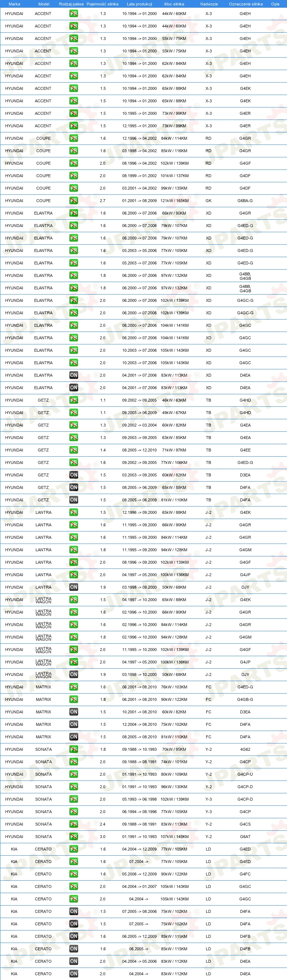The width and height of the screenshot is (287, 980).
Task: Click petrol icon in Kia Cerato G4FC row
Action: [73, 874]
